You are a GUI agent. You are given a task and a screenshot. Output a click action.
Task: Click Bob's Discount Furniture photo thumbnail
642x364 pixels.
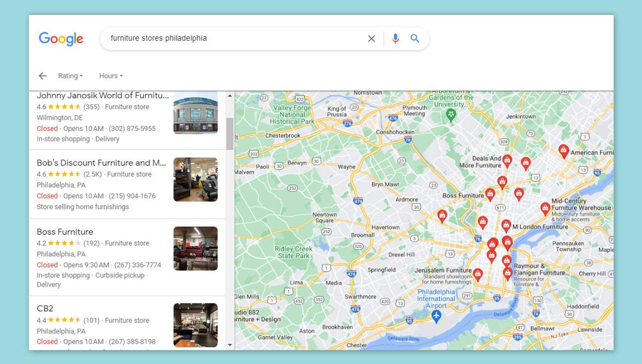click(x=195, y=180)
